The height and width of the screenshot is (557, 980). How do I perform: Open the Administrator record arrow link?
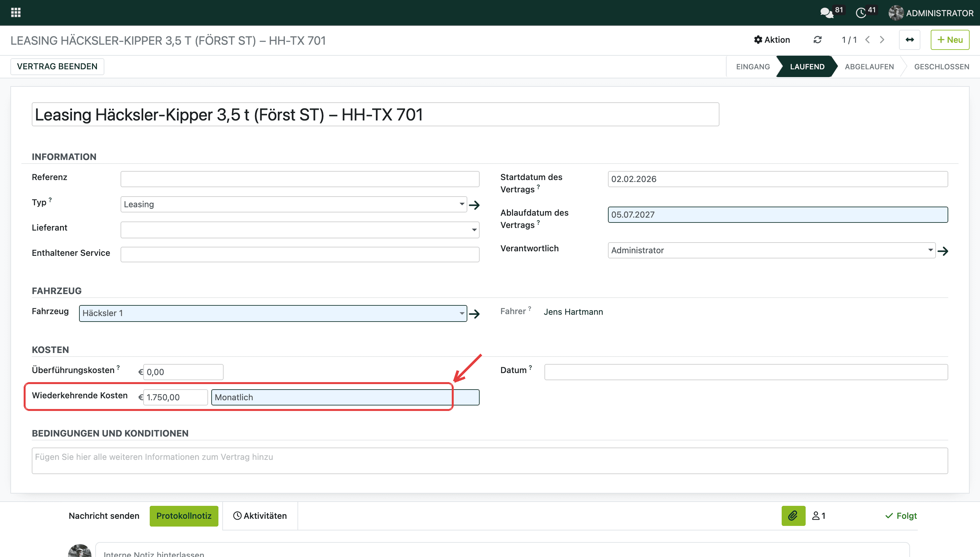[x=943, y=251]
